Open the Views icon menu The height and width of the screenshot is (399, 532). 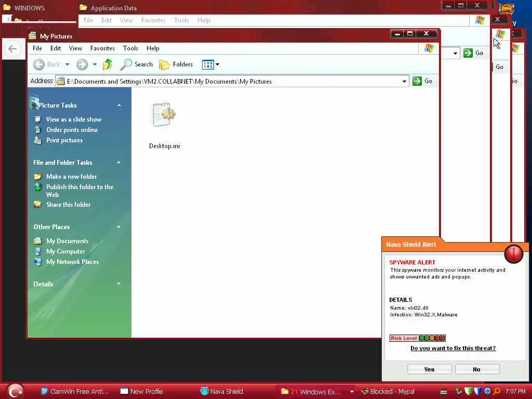tap(210, 64)
